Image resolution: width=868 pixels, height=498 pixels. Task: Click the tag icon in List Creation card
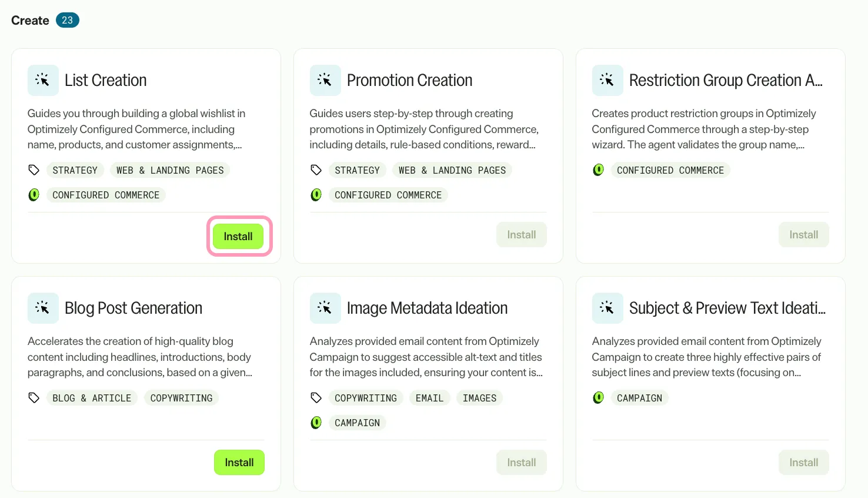coord(34,170)
